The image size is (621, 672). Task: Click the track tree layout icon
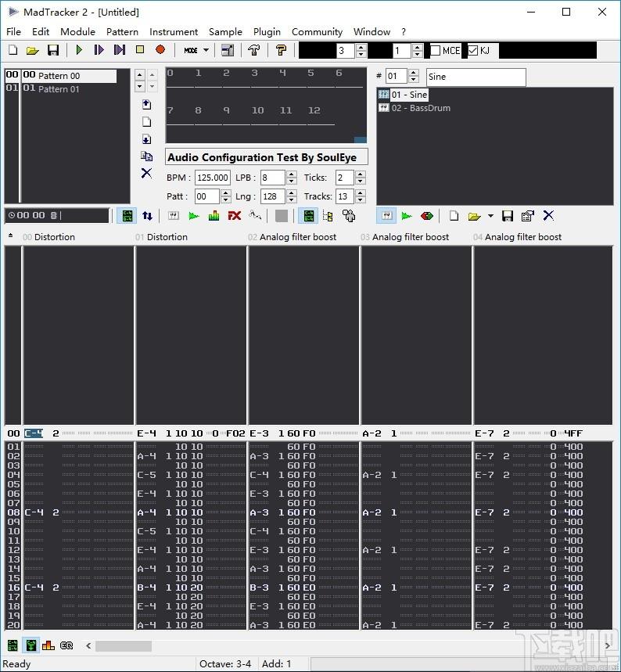point(328,216)
